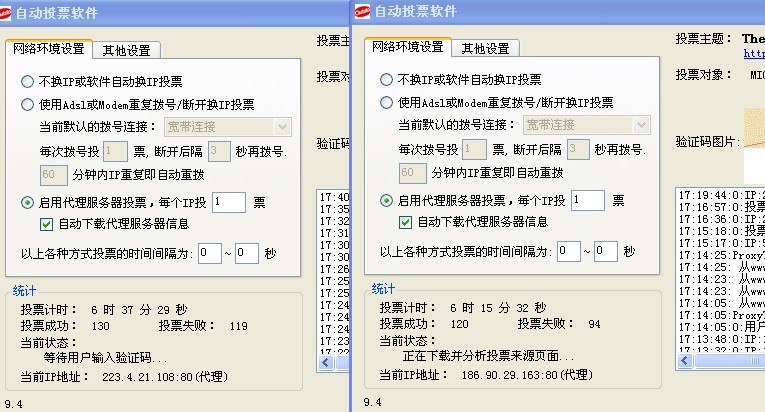Image resolution: width=765 pixels, height=412 pixels.
Task: Open the http link beside 投票主题 in right window
Action: coord(754,54)
